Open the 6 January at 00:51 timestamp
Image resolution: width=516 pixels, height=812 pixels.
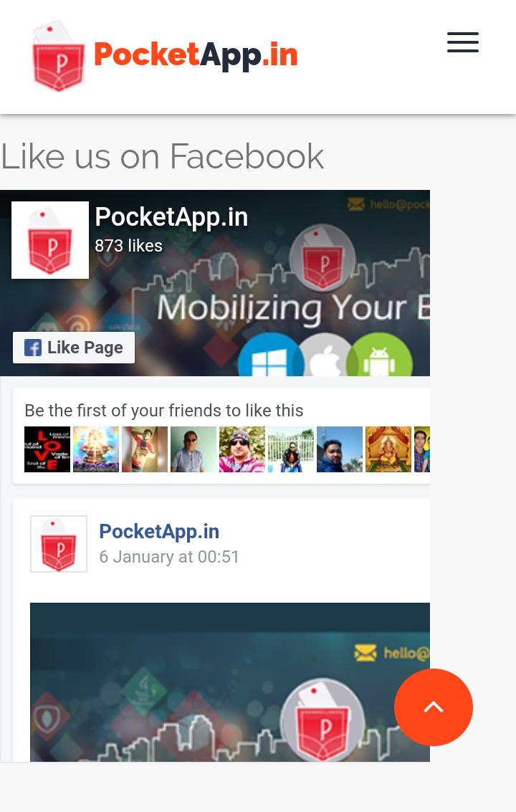pos(169,557)
